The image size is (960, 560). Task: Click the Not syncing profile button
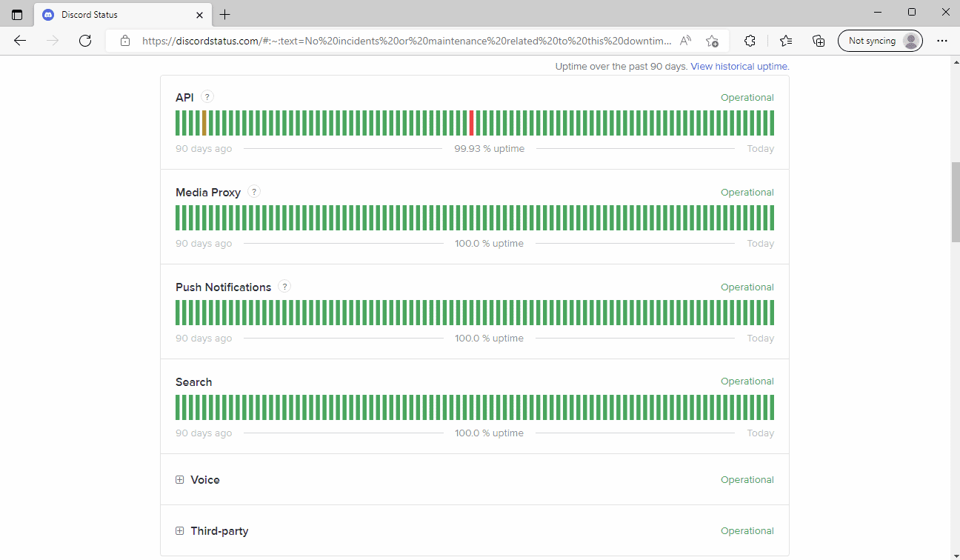pyautogui.click(x=880, y=41)
